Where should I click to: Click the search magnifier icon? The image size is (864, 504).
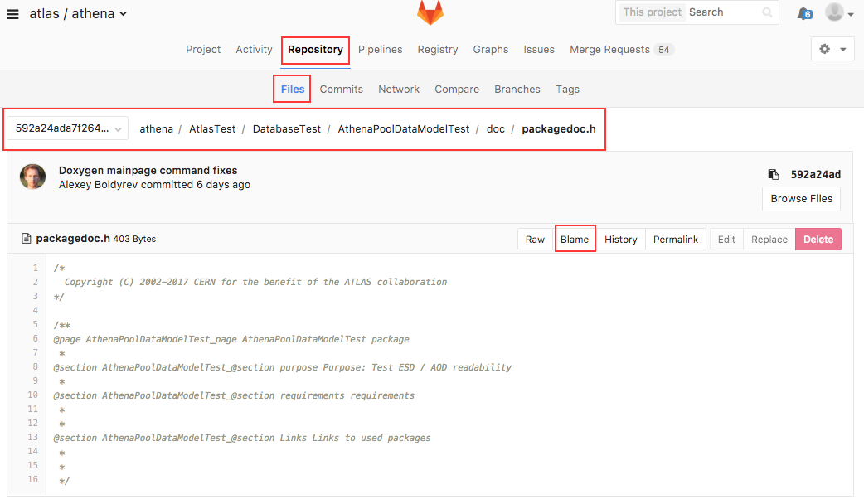click(x=767, y=12)
